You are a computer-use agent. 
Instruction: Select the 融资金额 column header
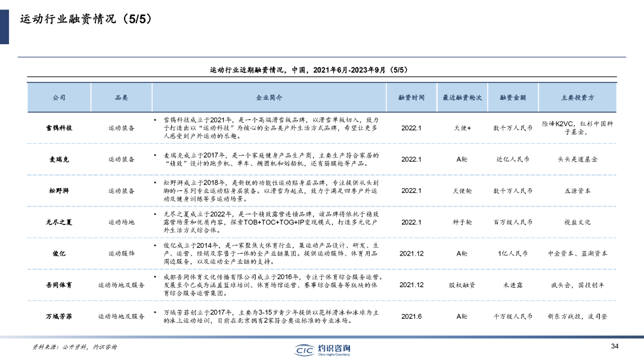(x=513, y=98)
